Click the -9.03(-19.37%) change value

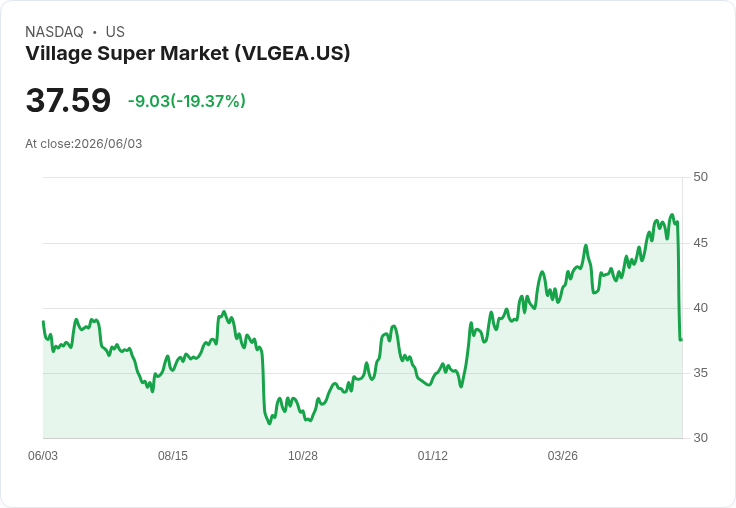click(x=187, y=101)
